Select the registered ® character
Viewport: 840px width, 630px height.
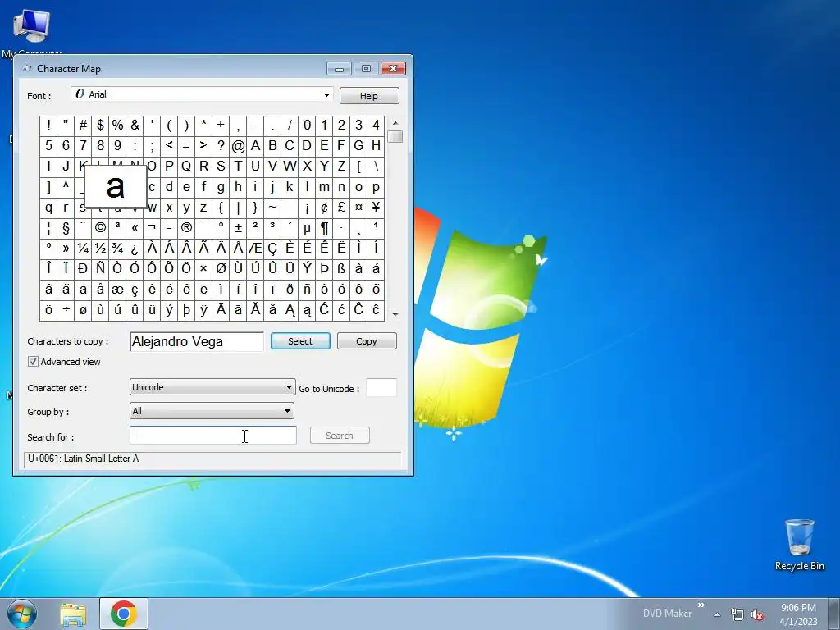click(x=186, y=228)
